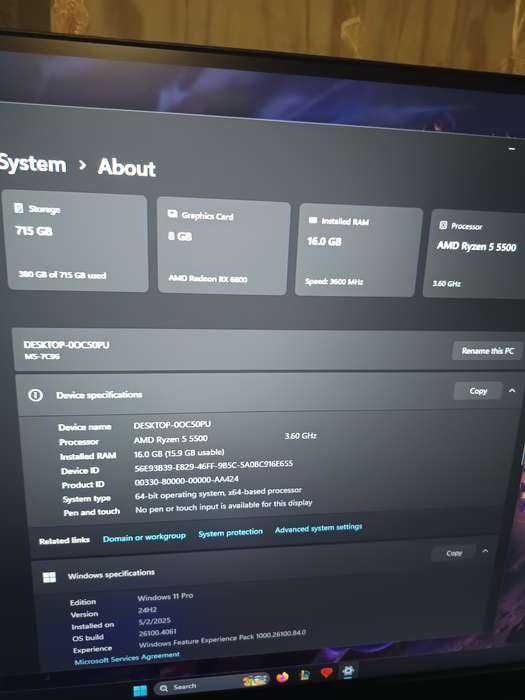Open Microsoft Services Agreement link
This screenshot has height=700, width=525.
[127, 658]
